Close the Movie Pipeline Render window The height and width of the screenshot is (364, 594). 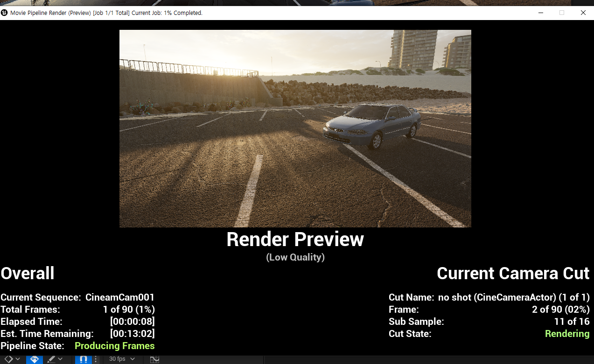(583, 13)
